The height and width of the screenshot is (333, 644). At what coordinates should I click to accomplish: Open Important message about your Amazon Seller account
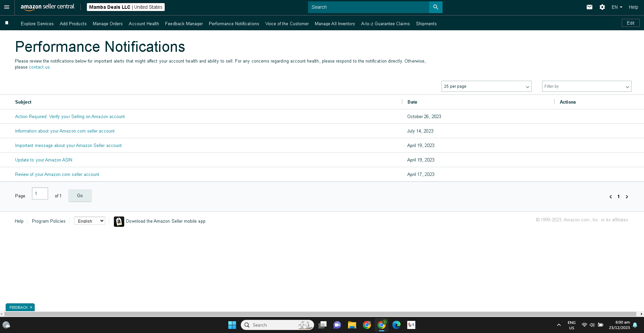click(x=68, y=145)
